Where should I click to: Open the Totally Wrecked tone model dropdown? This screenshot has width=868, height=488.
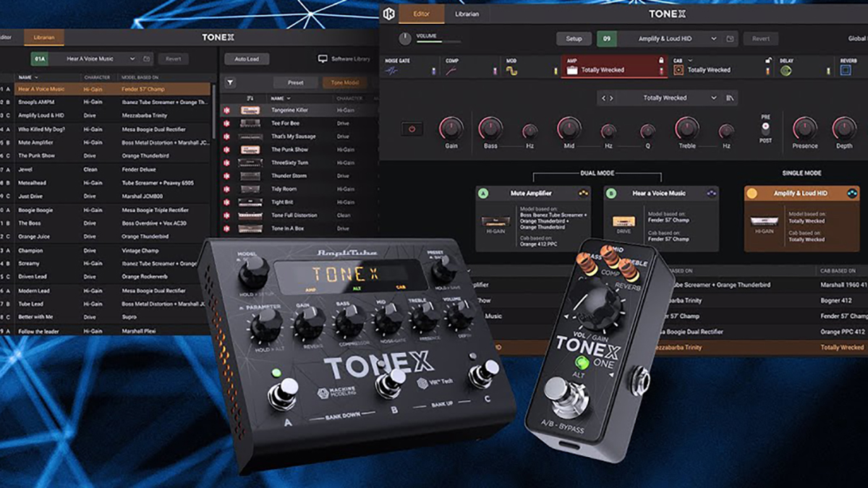(x=714, y=98)
